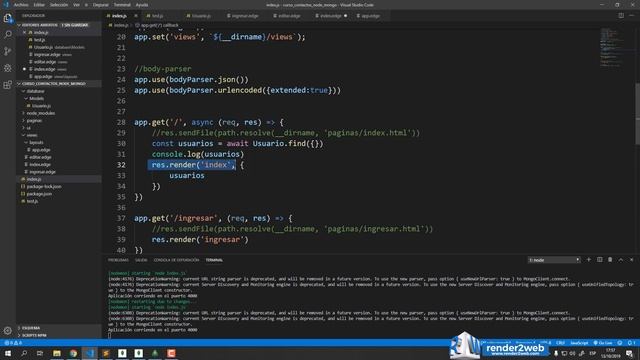Change CRLF end-of-line setting
Image resolution: width=640 pixels, height=360 pixels.
point(560,343)
